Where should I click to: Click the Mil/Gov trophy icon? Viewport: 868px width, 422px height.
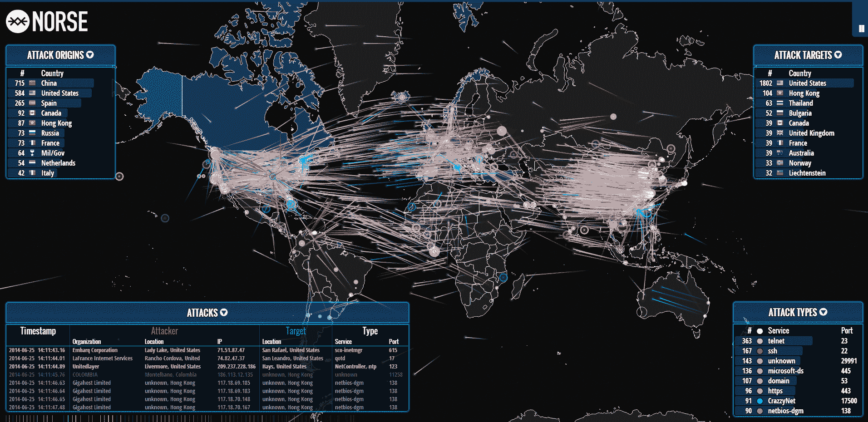tap(32, 153)
